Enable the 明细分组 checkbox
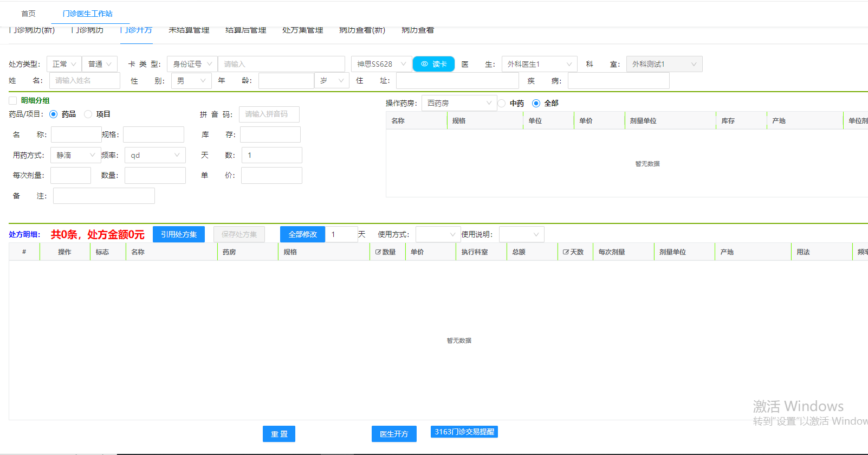 tap(13, 100)
